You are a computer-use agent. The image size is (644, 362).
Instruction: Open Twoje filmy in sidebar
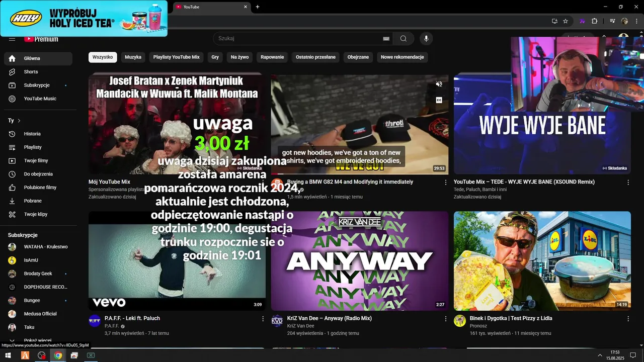[38, 161]
